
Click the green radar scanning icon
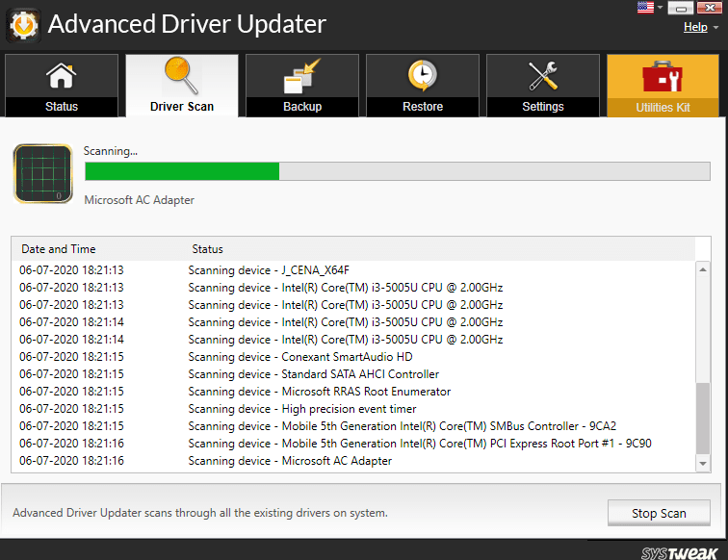43,173
